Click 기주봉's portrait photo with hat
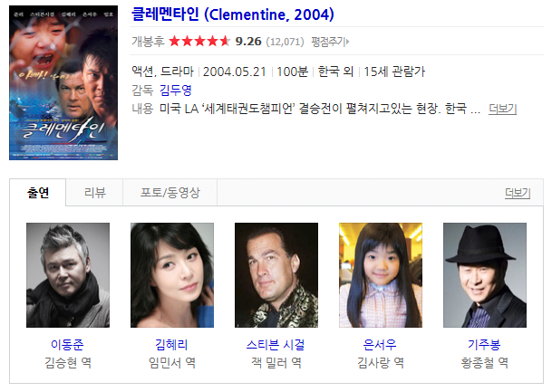552x392 pixels. (x=485, y=275)
